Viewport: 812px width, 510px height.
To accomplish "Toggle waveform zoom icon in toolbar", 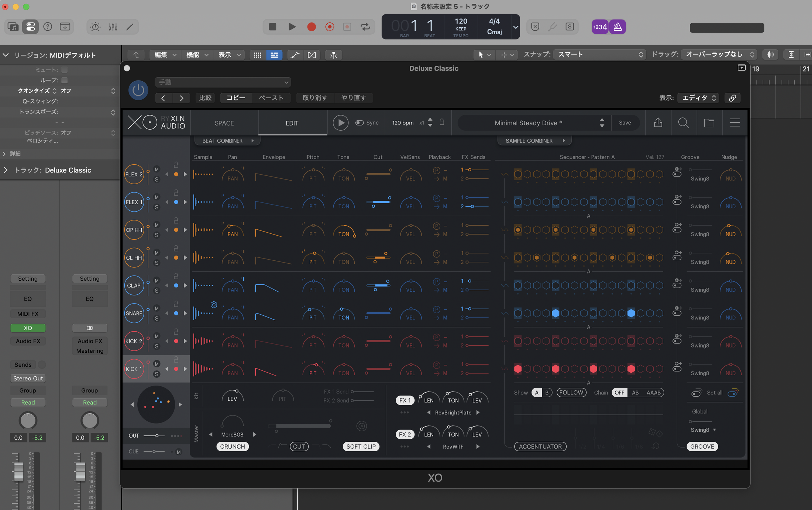I will point(770,55).
